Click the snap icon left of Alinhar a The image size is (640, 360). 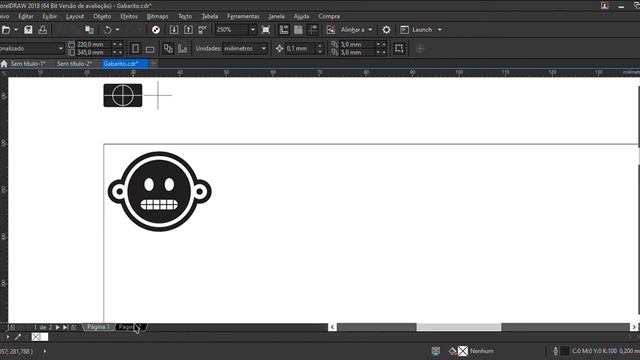click(x=331, y=30)
